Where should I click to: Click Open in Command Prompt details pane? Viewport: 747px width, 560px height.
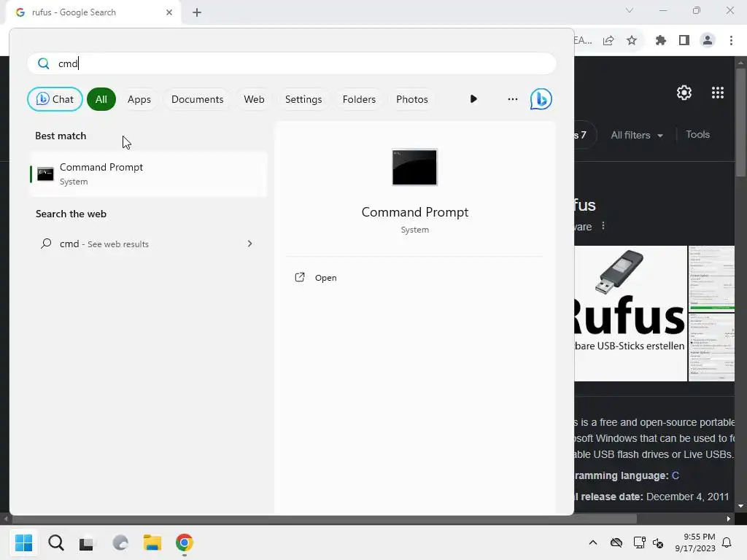point(325,278)
